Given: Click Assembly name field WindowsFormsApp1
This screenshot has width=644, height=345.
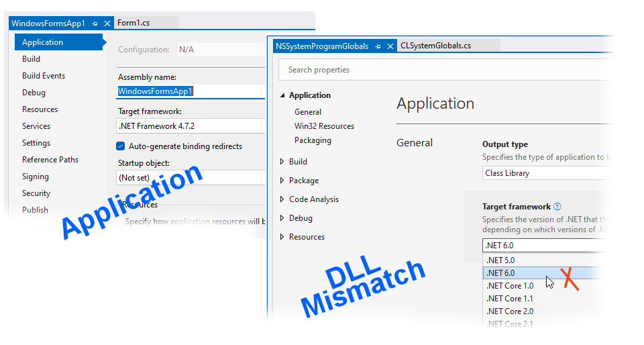Looking at the screenshot, I should click(191, 91).
